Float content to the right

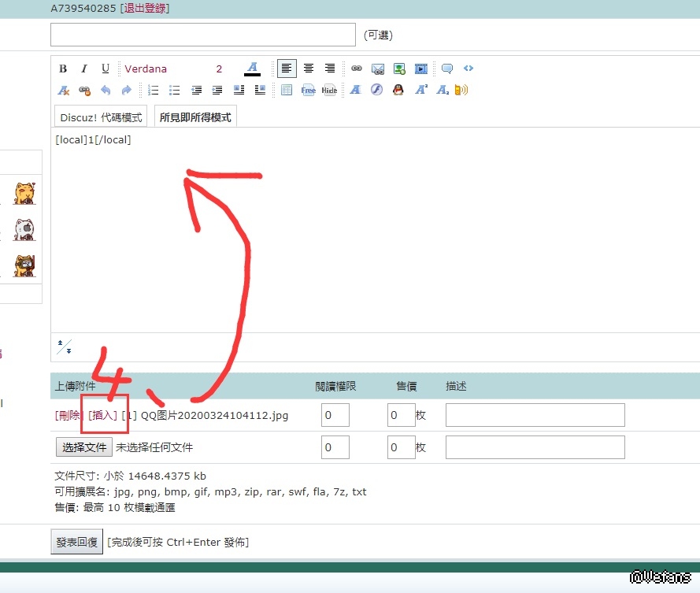[x=260, y=91]
